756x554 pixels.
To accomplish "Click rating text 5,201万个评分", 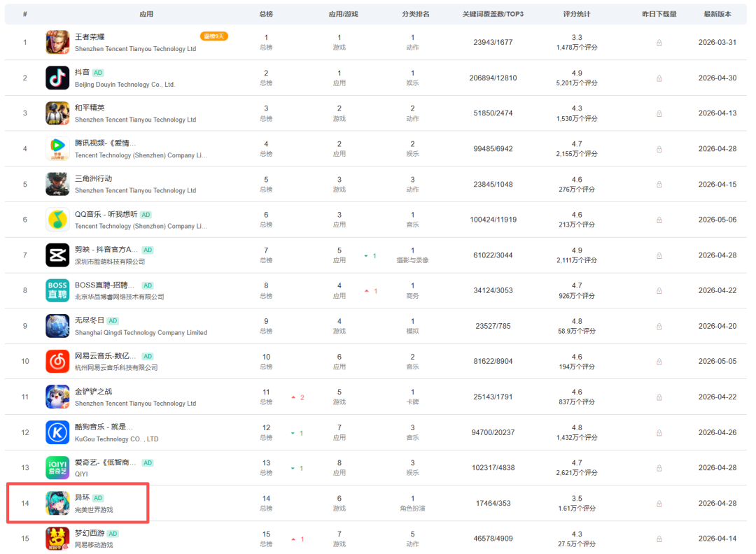I will (x=577, y=83).
